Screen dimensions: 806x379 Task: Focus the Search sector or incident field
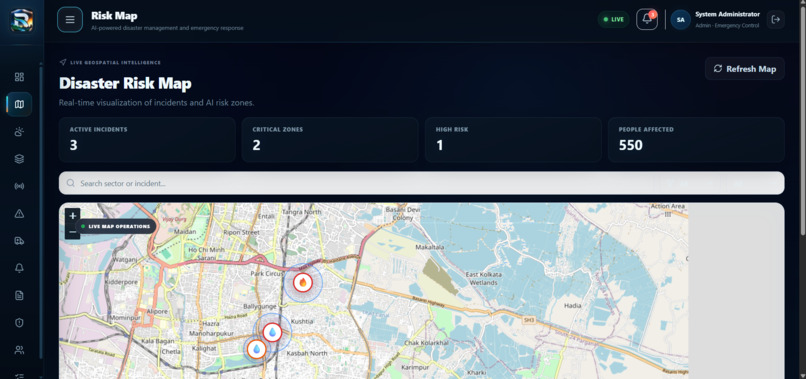pyautogui.click(x=422, y=183)
